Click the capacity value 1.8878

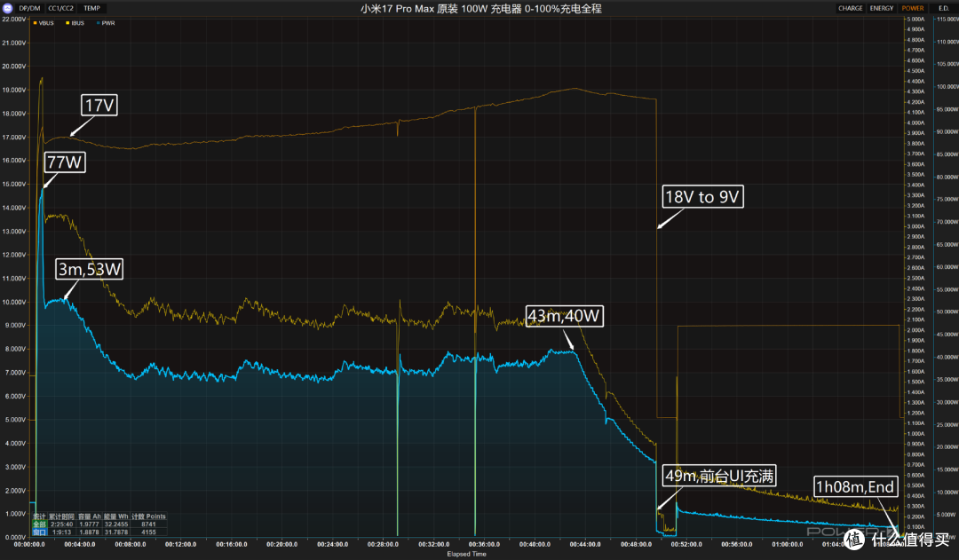[90, 532]
